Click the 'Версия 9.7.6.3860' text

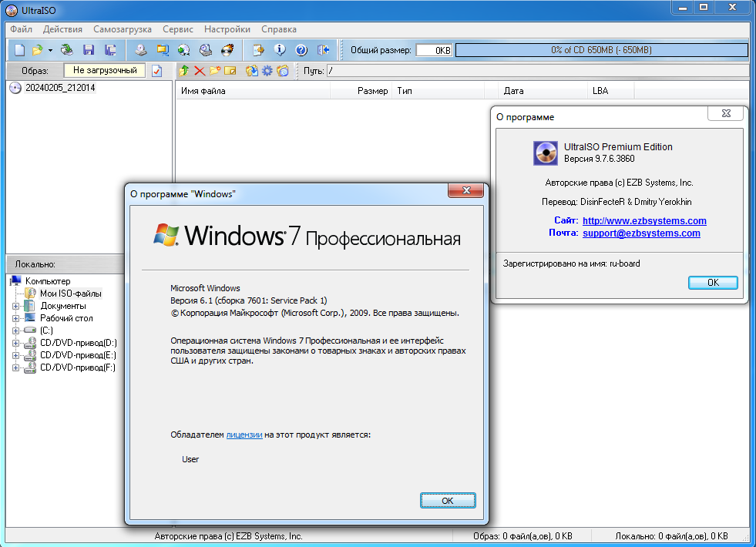[x=600, y=159]
